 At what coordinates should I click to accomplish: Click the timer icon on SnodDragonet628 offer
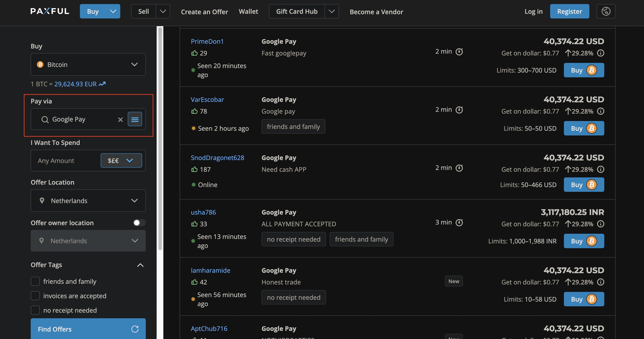[459, 168]
